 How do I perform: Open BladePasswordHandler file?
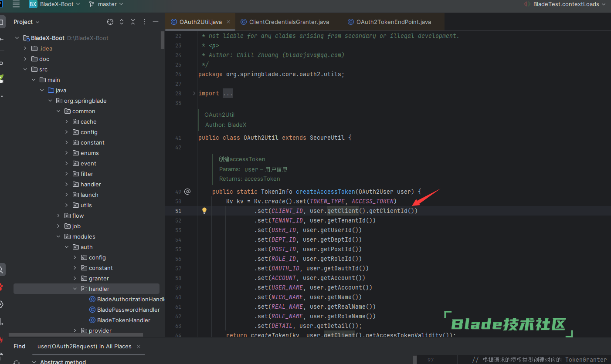[x=129, y=310]
